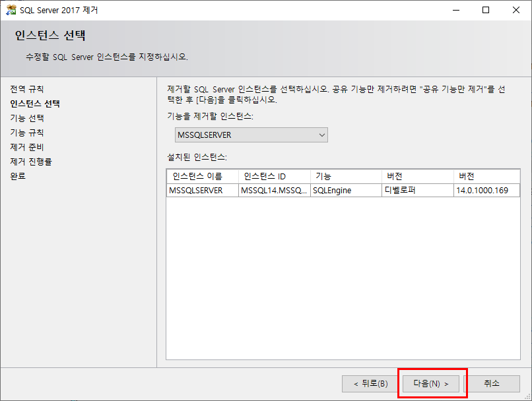Select the 전역 규칙 step in sidebar
The image size is (532, 401).
pos(27,89)
